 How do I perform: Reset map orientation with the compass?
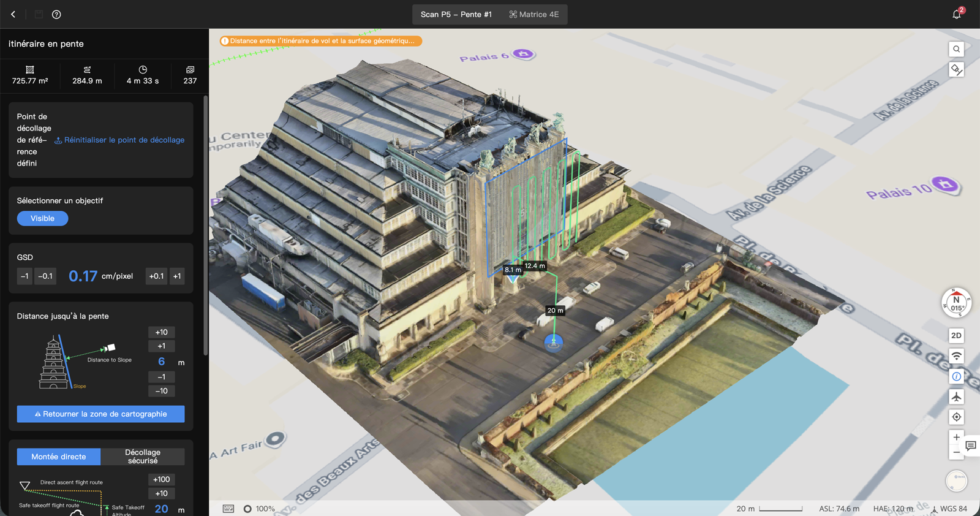coord(956,303)
